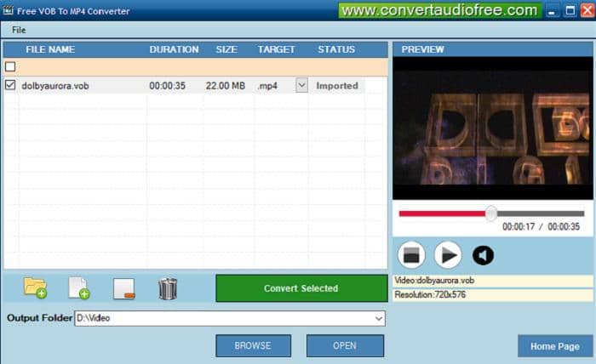This screenshot has width=596, height=364.
Task: Click the OPEN button
Action: [x=345, y=346]
